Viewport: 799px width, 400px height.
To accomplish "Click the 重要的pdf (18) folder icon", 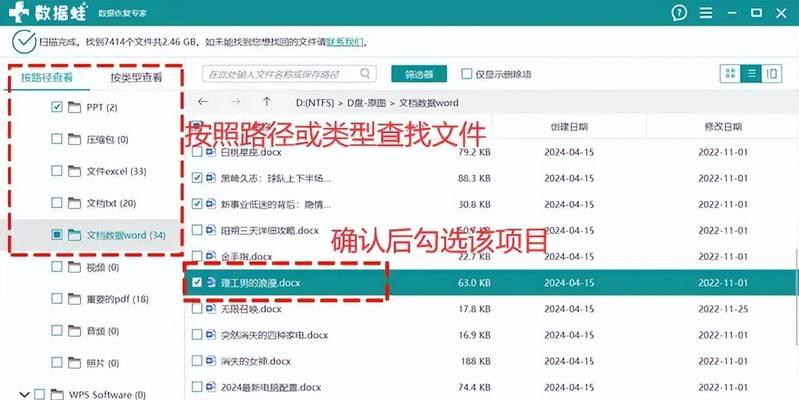I will pyautogui.click(x=74, y=299).
